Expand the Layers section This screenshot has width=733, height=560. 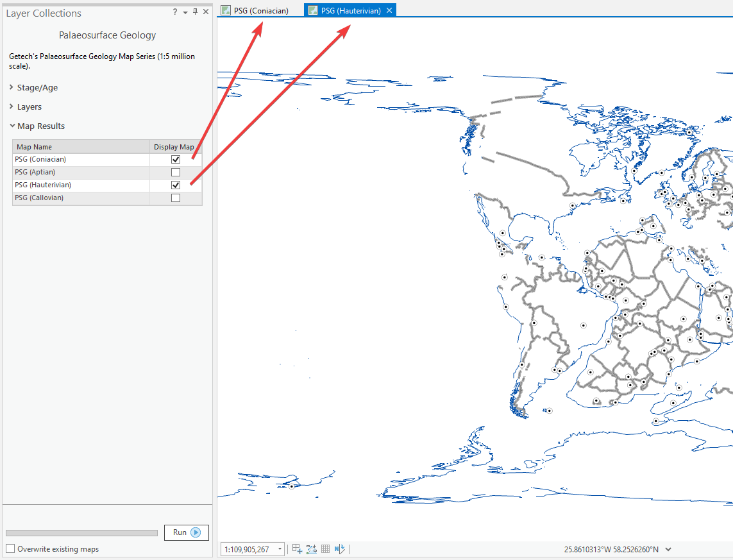(12, 107)
